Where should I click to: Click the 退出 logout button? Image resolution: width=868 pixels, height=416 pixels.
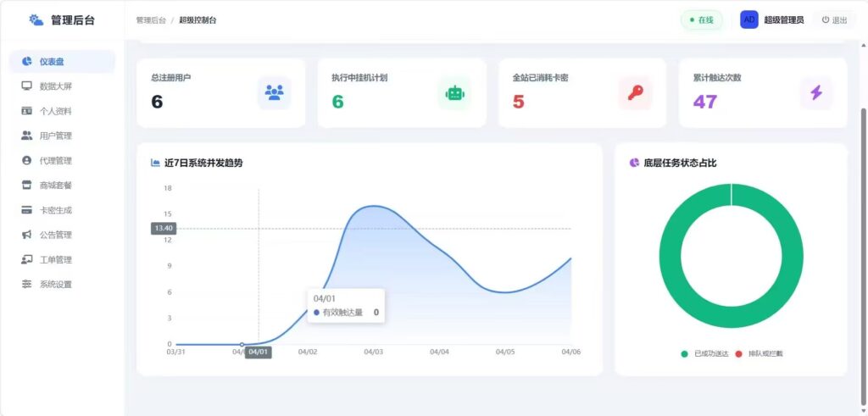click(834, 20)
